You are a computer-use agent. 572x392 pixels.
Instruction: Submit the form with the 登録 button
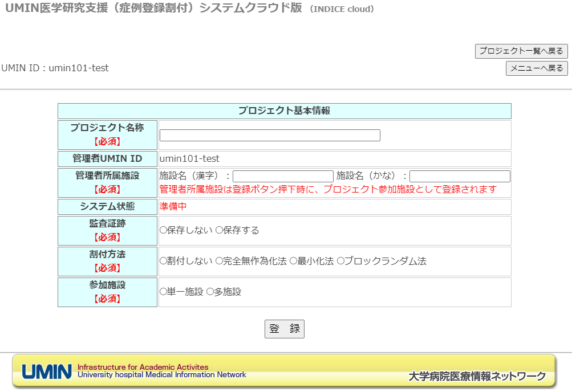284,329
